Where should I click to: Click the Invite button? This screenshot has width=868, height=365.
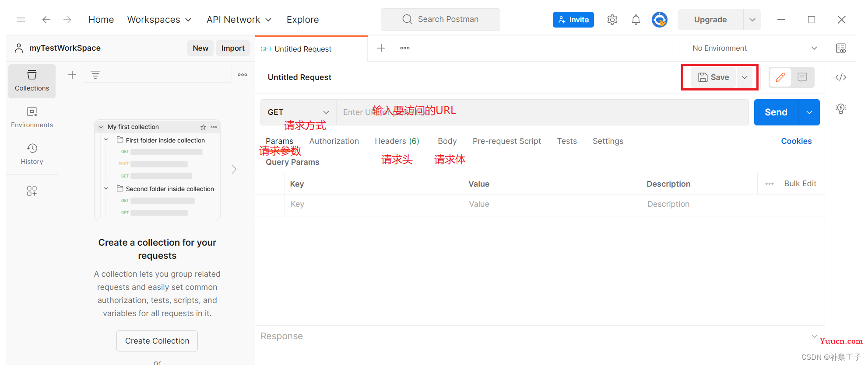coord(573,20)
